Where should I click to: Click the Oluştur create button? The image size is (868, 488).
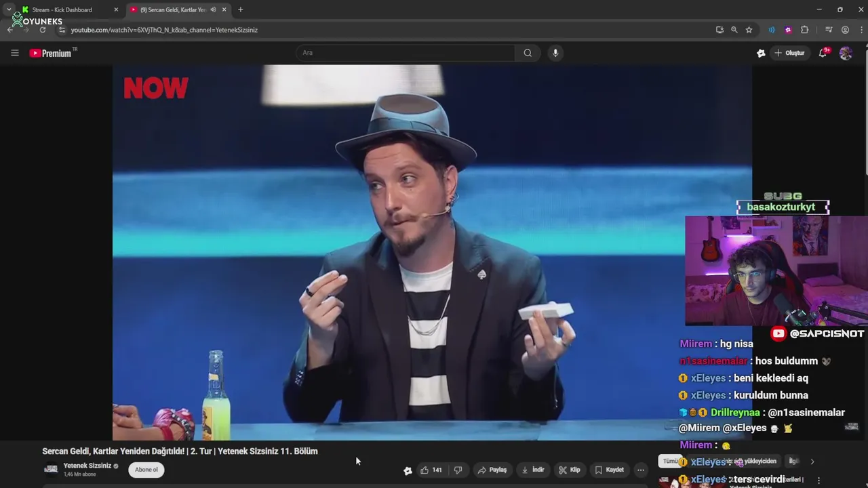789,53
